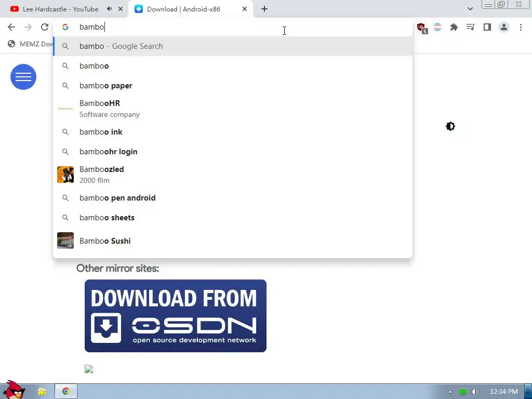Mute the YouTube tab audio icon
This screenshot has height=399, width=532.
(109, 9)
